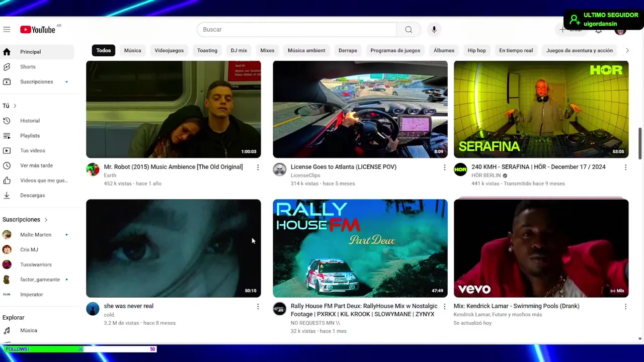Open License Goes to Atlanta video title
This screenshot has width=644, height=362.
[x=344, y=167]
